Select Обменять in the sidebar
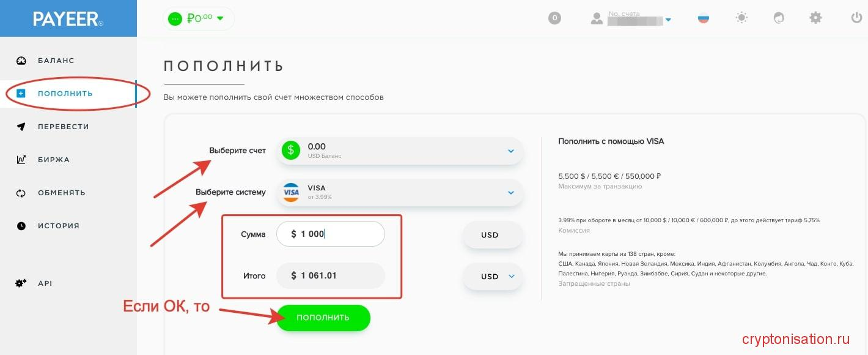Viewport: 868px width, 355px height. click(x=61, y=193)
